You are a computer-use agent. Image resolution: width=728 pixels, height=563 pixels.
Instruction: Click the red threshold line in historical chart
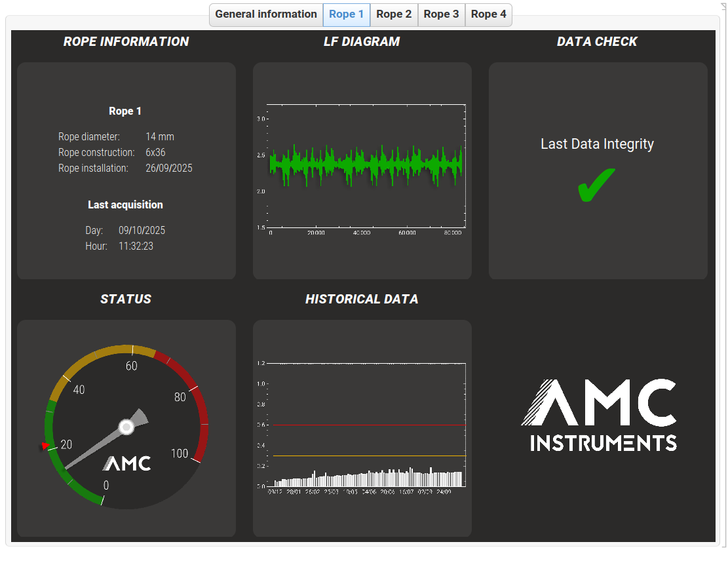(x=368, y=425)
